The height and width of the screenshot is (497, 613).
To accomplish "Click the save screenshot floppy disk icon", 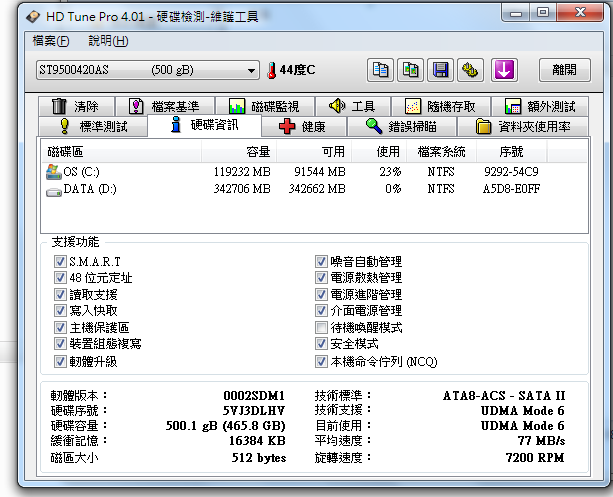I will pos(440,70).
